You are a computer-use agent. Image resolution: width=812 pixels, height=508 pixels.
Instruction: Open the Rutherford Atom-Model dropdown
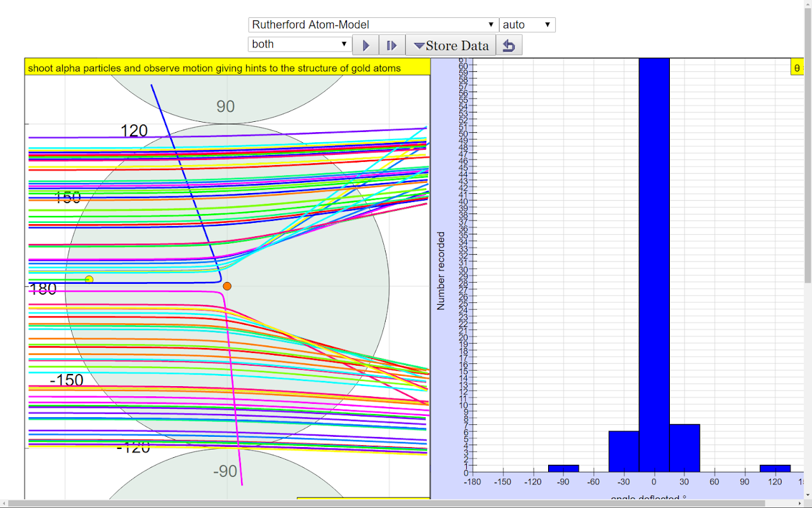pyautogui.click(x=372, y=25)
